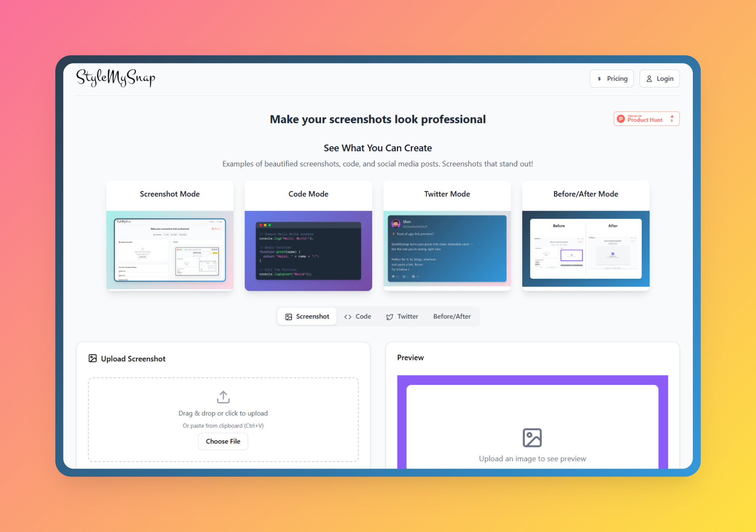The image size is (756, 532).
Task: Click the 'Code Mode' card title
Action: coord(308,194)
